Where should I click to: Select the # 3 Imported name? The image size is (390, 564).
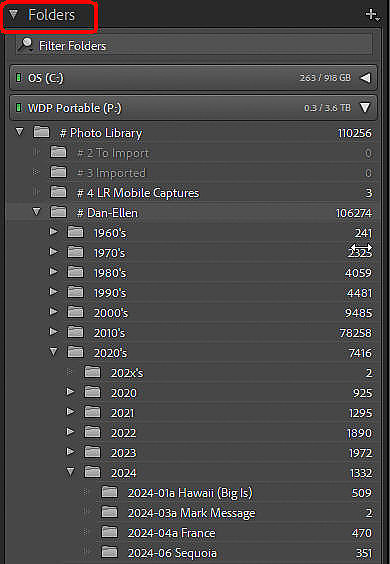point(111,173)
